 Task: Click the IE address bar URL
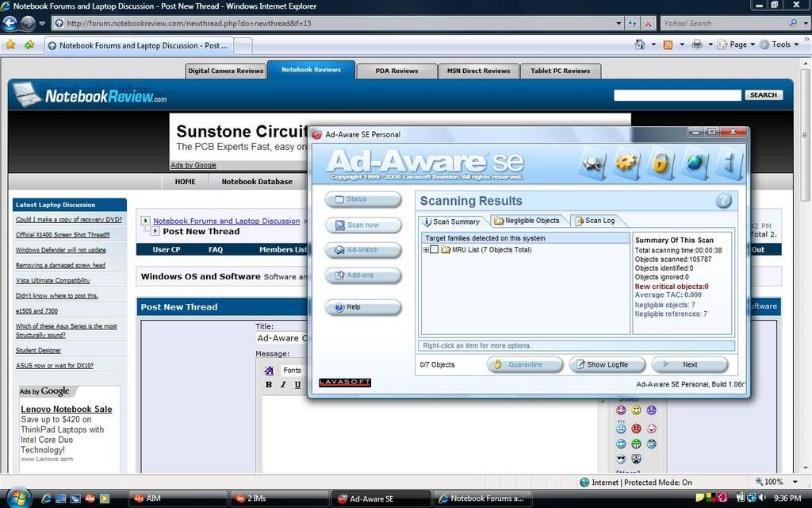[x=189, y=23]
